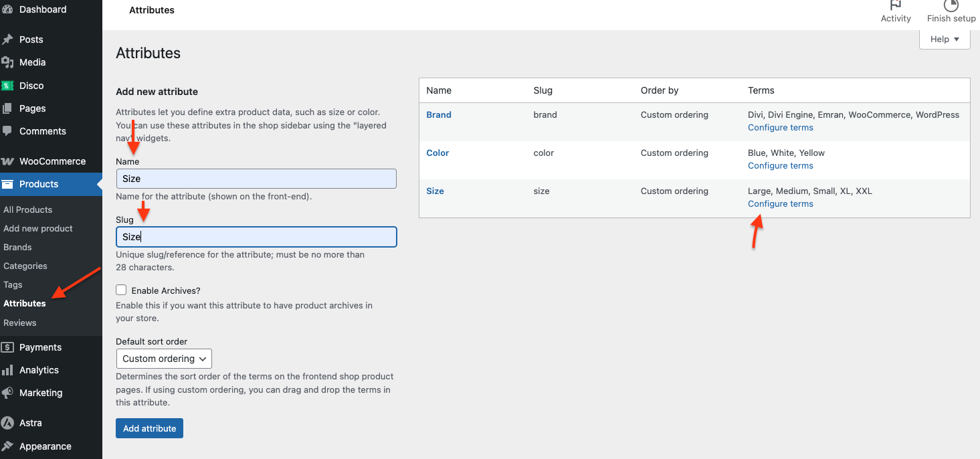Screen dimensions: 980x459
Task: Click the Add attribute button
Action: pyautogui.click(x=149, y=428)
